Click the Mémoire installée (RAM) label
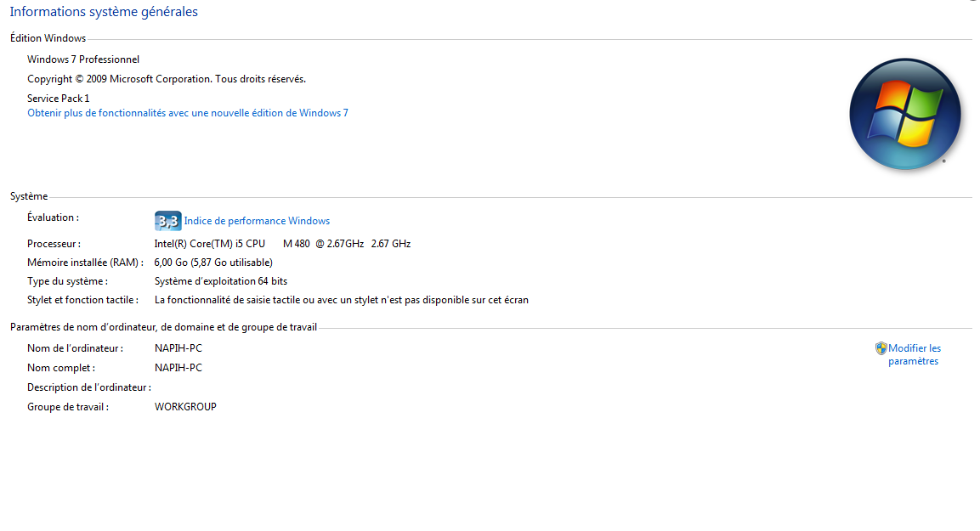This screenshot has height=531, width=980. [x=85, y=263]
